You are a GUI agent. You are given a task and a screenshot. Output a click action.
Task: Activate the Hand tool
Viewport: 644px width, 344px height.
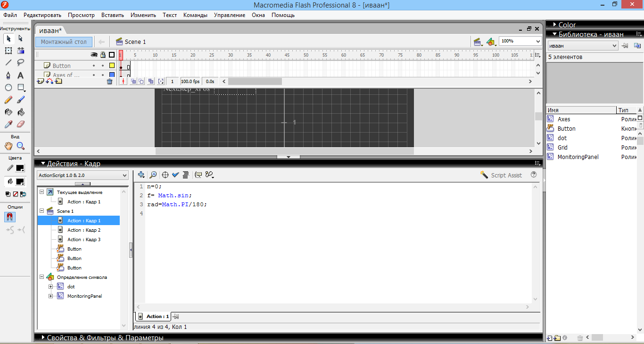8,146
